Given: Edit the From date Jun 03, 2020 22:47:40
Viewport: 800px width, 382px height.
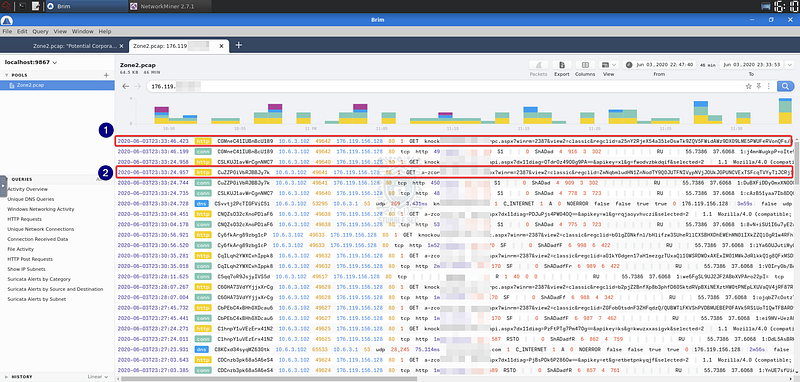Looking at the screenshot, I should click(664, 65).
